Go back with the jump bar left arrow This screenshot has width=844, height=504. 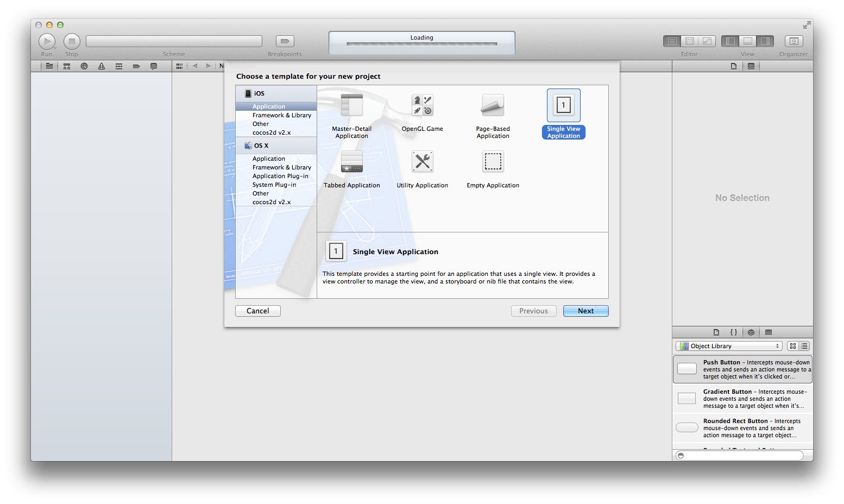tap(195, 66)
